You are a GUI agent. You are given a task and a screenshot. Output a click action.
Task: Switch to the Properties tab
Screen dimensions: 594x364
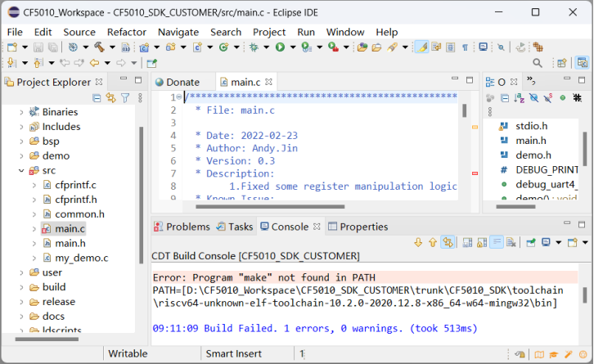tap(358, 227)
